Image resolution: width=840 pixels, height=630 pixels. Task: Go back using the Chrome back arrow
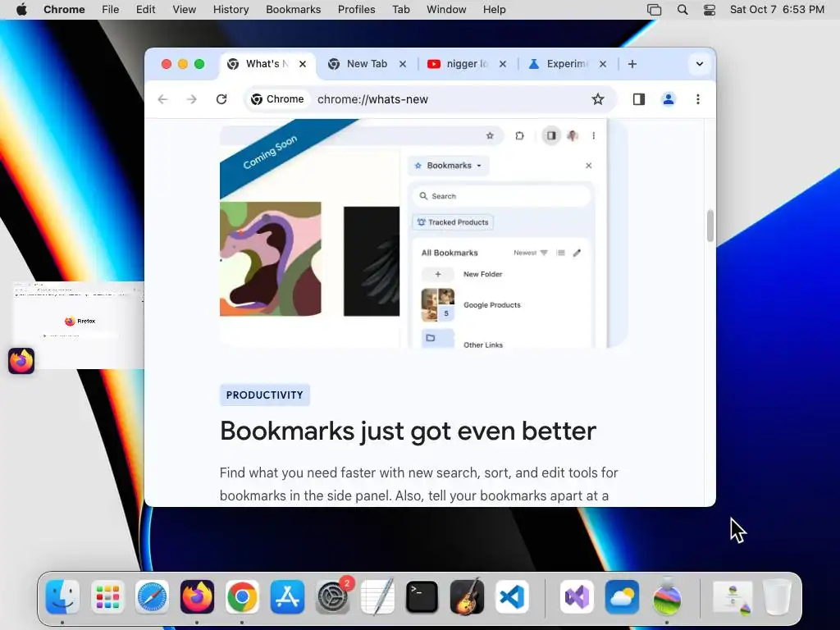[x=163, y=99]
